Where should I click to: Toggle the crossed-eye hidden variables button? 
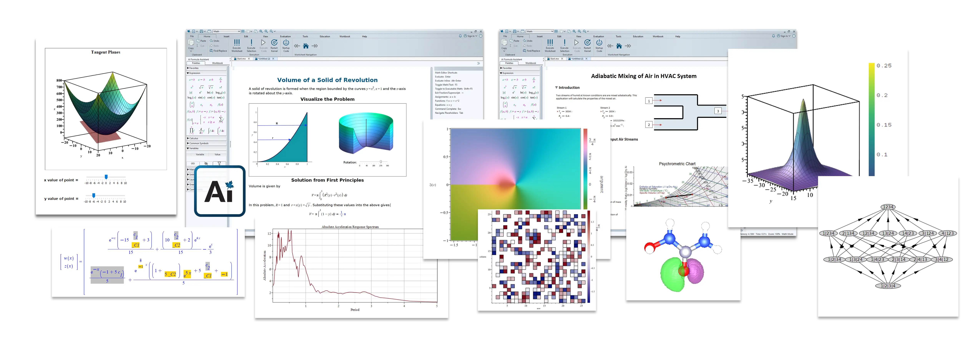(206, 163)
